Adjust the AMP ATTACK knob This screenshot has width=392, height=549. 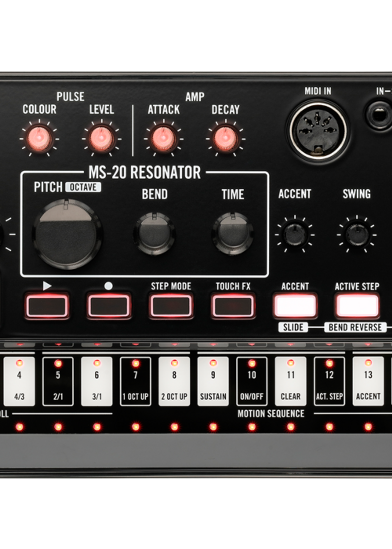tap(163, 139)
